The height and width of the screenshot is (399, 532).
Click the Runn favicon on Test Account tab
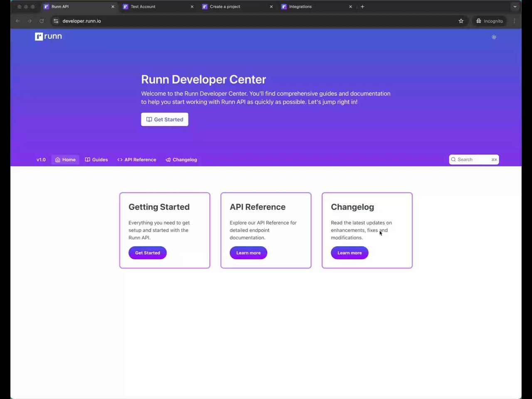[x=126, y=7]
